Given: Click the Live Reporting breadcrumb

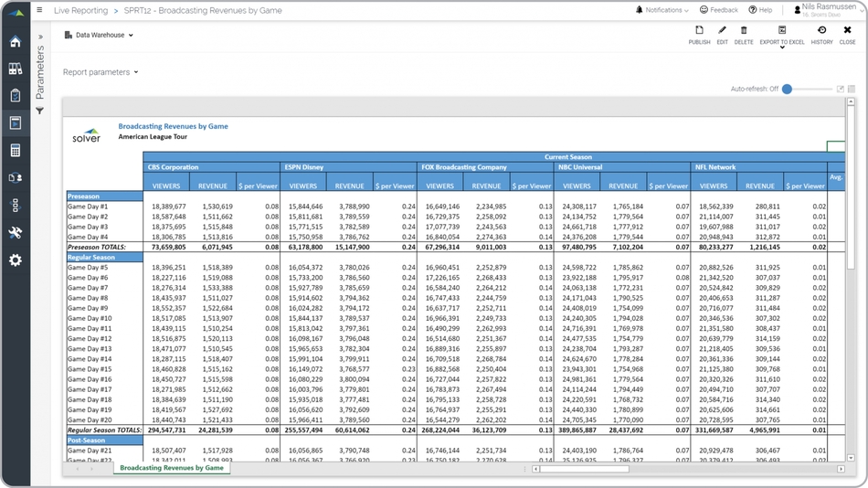Looking at the screenshot, I should click(80, 11).
